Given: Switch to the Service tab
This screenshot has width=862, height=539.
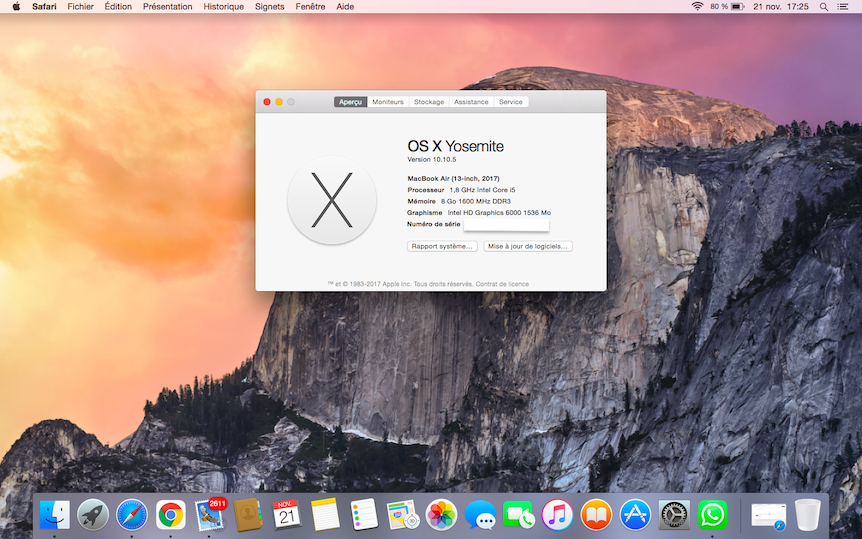Looking at the screenshot, I should coord(511,102).
